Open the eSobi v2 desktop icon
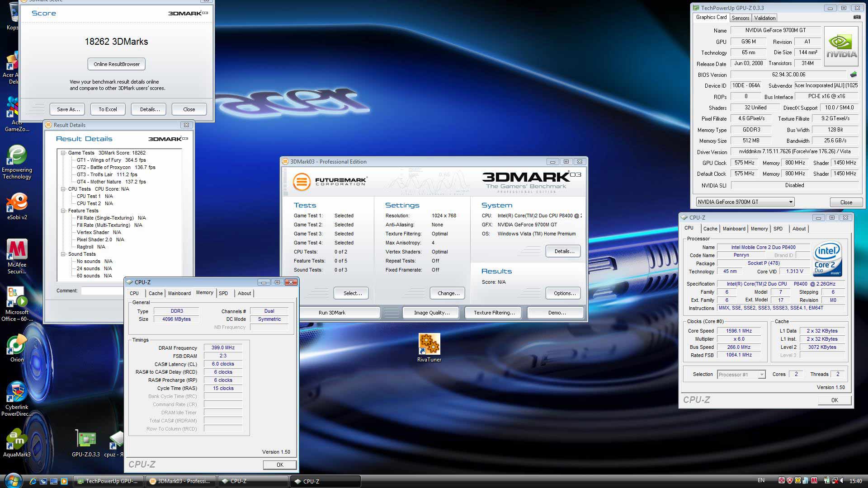Image resolution: width=868 pixels, height=488 pixels. pyautogui.click(x=17, y=206)
